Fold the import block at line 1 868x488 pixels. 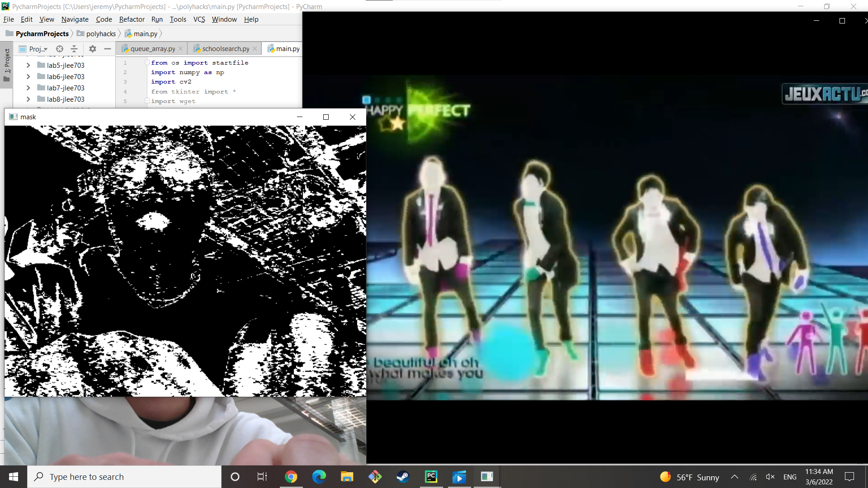pyautogui.click(x=147, y=63)
